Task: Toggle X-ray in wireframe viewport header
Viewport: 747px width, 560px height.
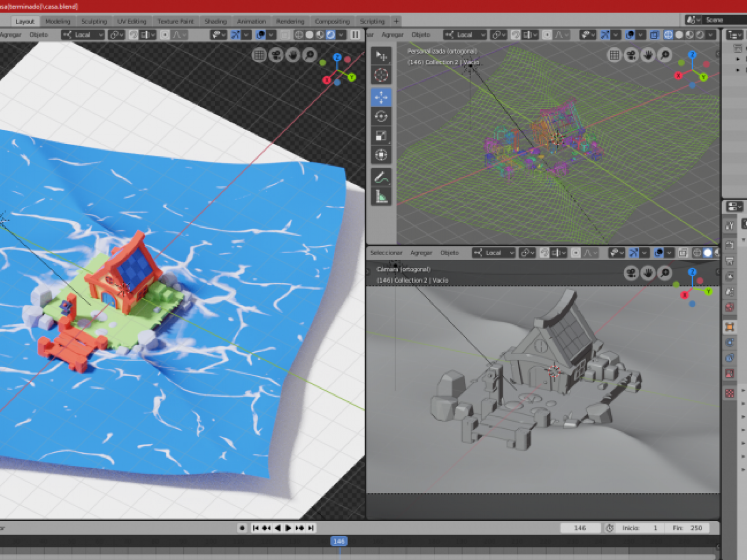Action: [x=655, y=35]
